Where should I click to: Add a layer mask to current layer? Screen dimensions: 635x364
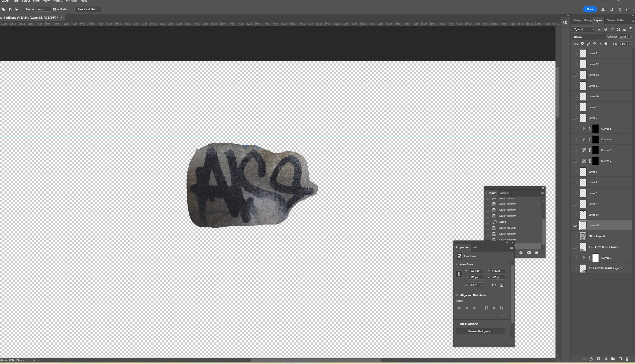599,359
